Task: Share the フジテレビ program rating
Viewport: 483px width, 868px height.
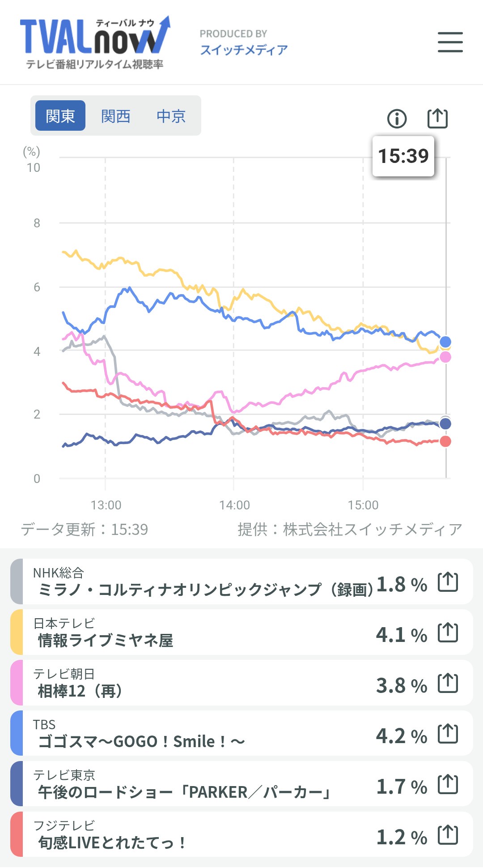Action: coord(448,835)
